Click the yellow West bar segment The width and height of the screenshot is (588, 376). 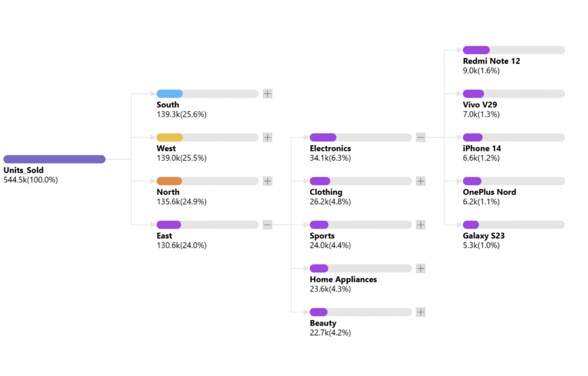[x=169, y=137]
